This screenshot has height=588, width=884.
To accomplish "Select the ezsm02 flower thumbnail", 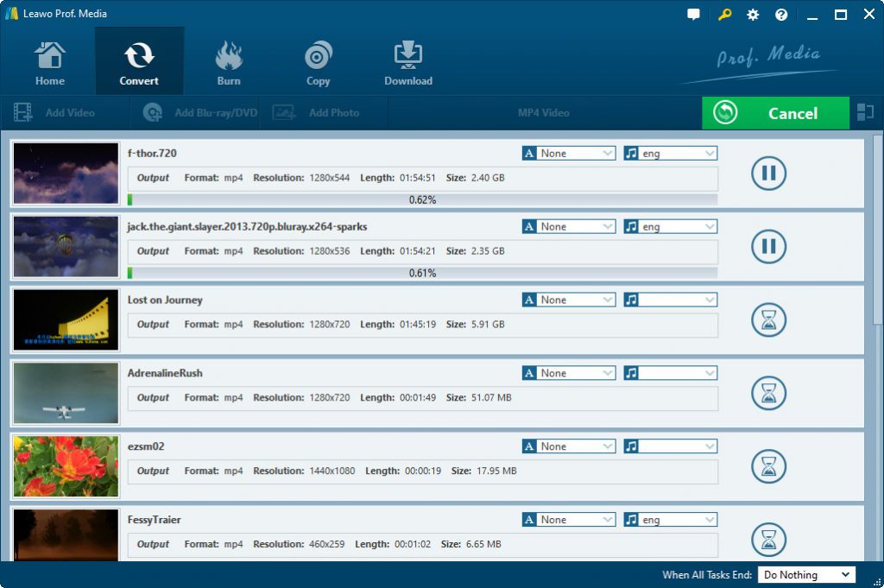I will [x=66, y=466].
